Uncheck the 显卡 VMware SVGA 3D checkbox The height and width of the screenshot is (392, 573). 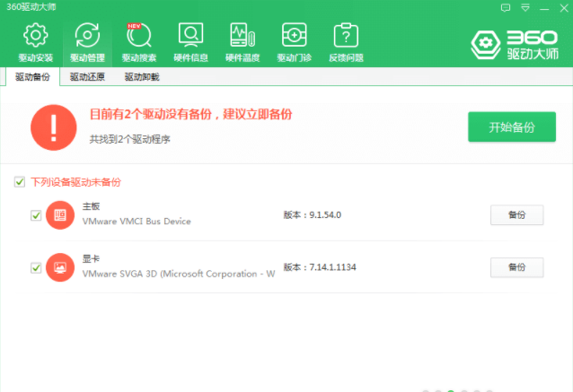[x=36, y=267]
